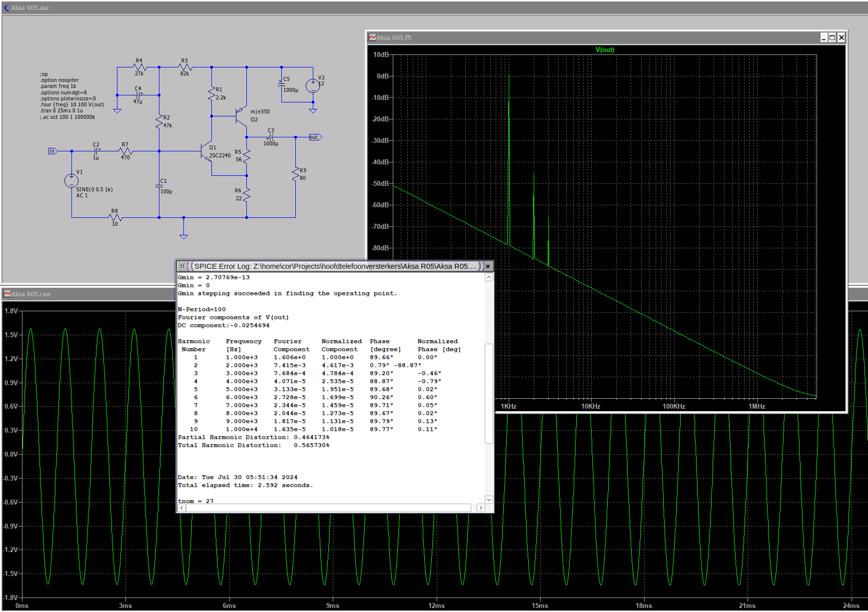The height and width of the screenshot is (612, 868).
Task: Select resistor R8 10
Action: (x=115, y=217)
